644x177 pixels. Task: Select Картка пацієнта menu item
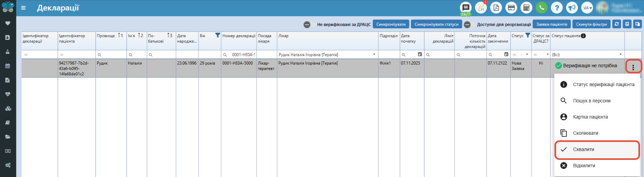click(597, 117)
